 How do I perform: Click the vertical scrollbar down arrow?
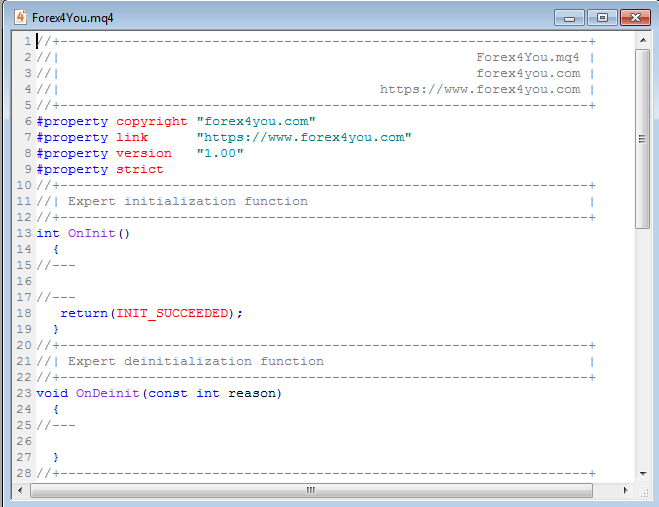(642, 473)
